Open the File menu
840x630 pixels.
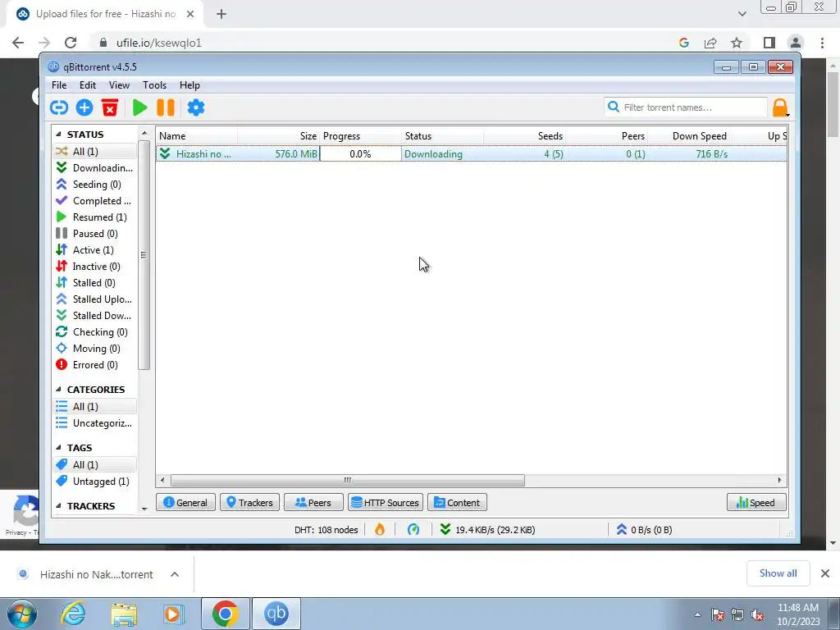click(x=59, y=85)
